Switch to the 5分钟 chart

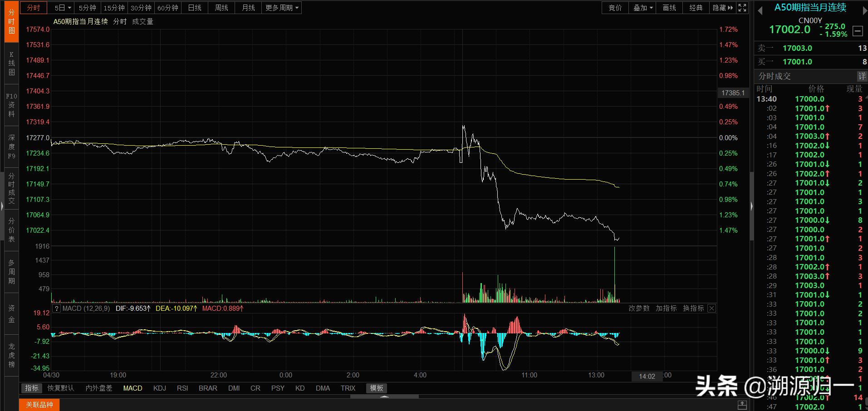click(x=88, y=8)
